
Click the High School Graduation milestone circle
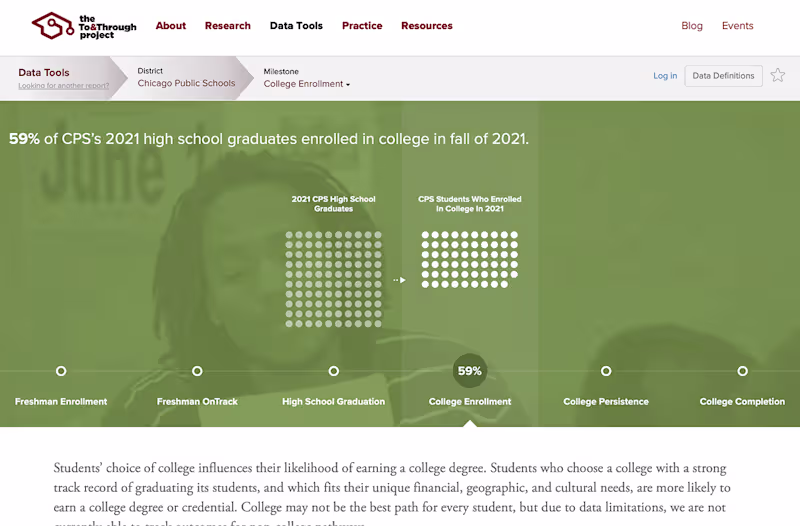[x=334, y=371]
